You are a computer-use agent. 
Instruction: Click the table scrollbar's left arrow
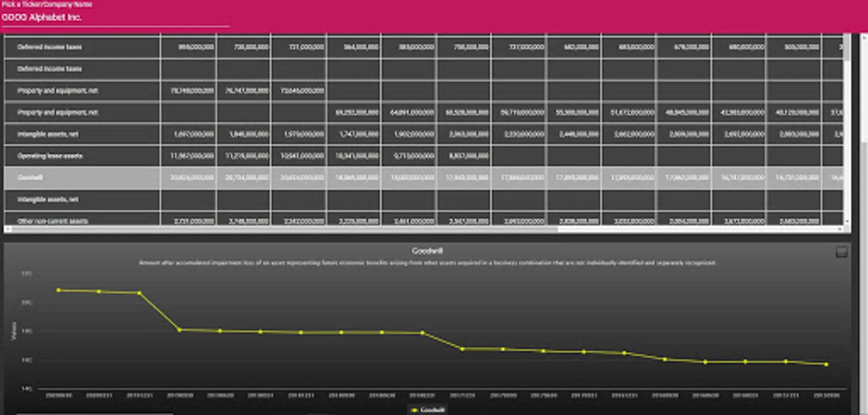7,229
